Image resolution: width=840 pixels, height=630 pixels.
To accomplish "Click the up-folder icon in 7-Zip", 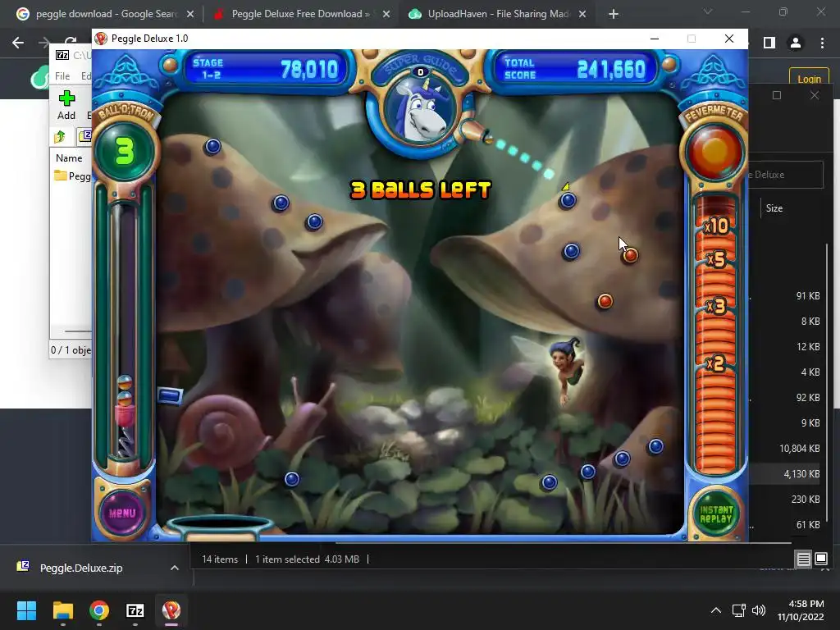I will coord(61,137).
